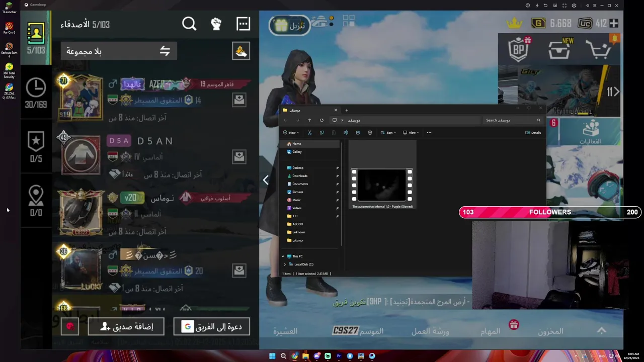644x362 pixels.
Task: Click the دعوة إلى الفريق invite button
Action: tap(212, 327)
